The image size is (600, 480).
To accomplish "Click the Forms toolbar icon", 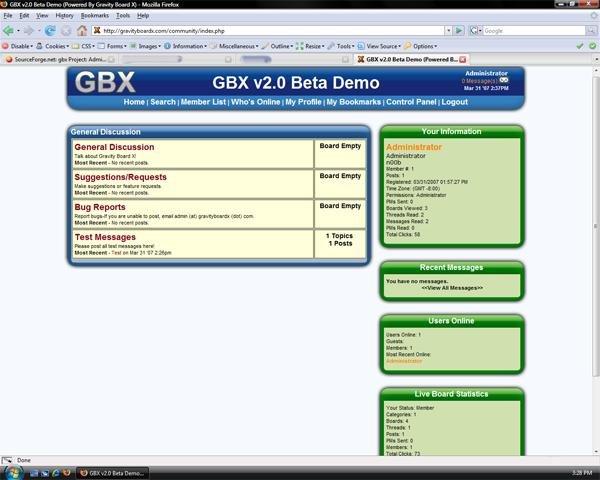I will coord(101,46).
